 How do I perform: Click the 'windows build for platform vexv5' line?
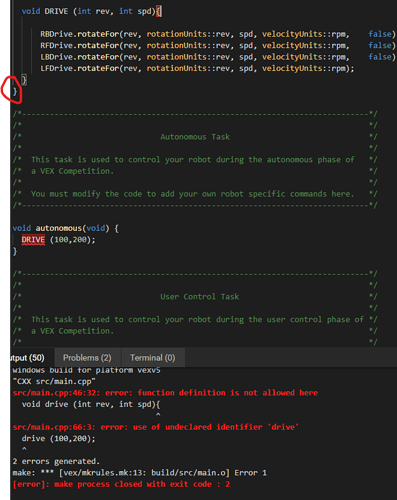point(86,370)
